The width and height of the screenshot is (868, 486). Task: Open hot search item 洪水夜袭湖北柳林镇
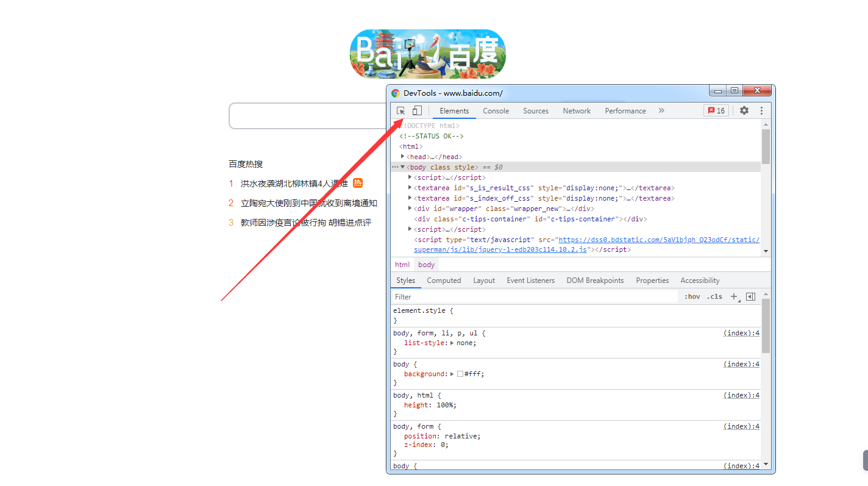click(x=294, y=184)
